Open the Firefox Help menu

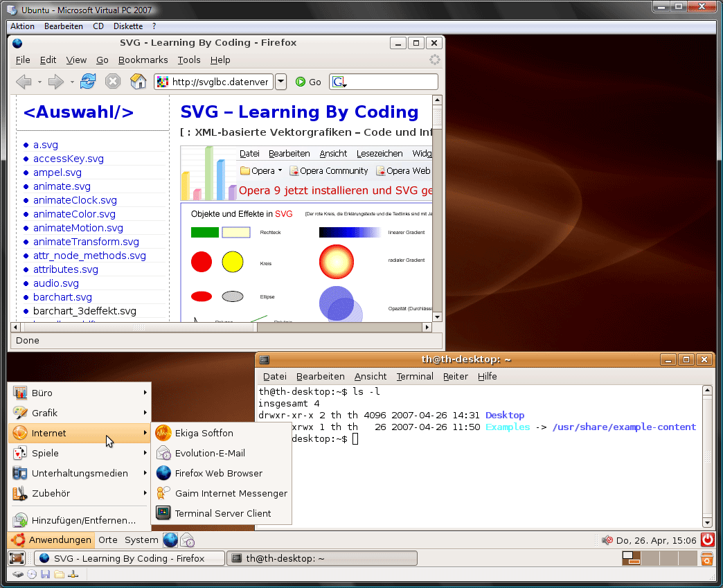[220, 60]
